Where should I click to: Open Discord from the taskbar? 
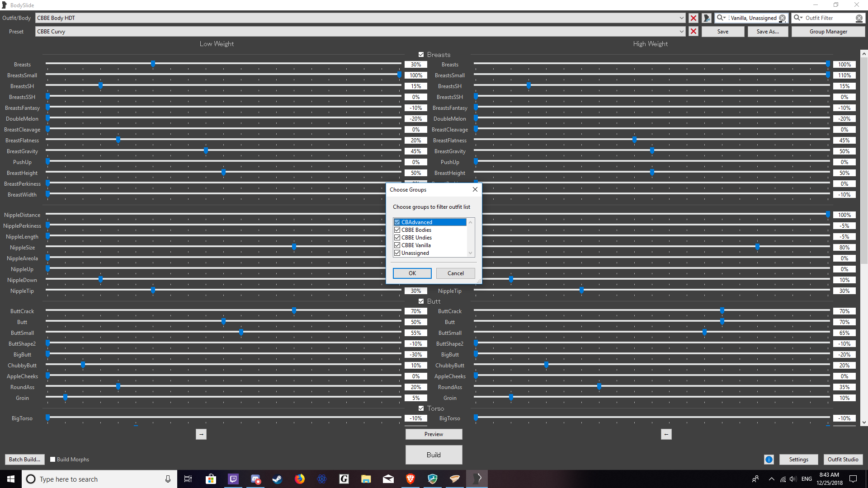click(255, 479)
